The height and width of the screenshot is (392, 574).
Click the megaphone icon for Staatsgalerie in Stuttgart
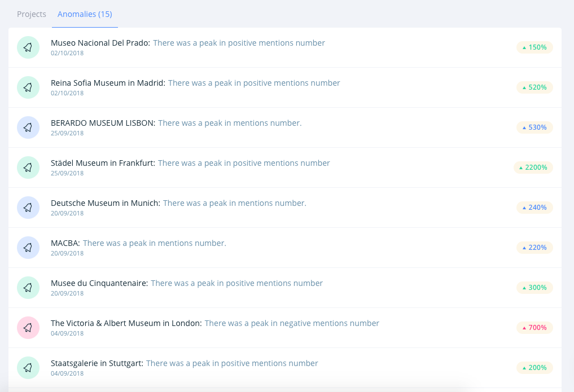point(28,368)
